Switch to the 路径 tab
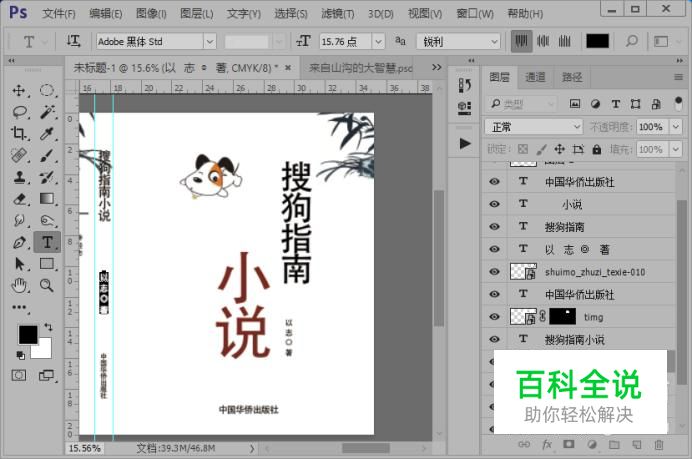This screenshot has width=692, height=459. [572, 77]
